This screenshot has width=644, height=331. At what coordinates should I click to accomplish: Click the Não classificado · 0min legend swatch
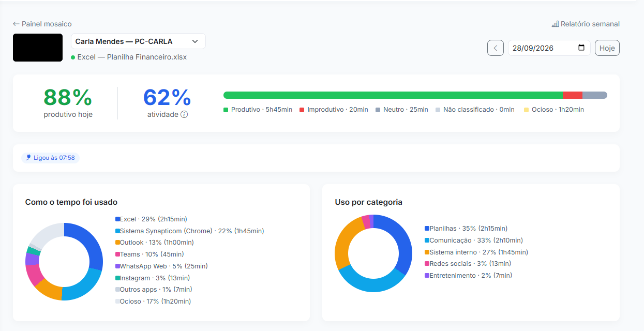tap(438, 110)
